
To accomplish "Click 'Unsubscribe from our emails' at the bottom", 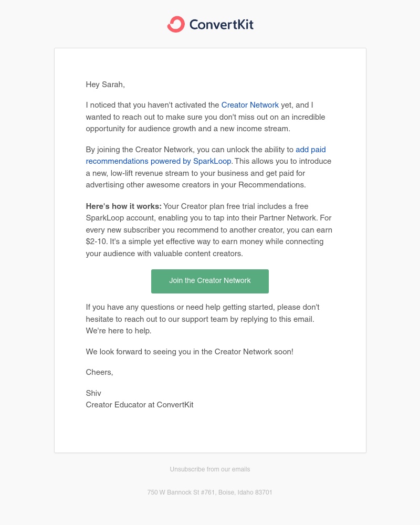I will [210, 469].
